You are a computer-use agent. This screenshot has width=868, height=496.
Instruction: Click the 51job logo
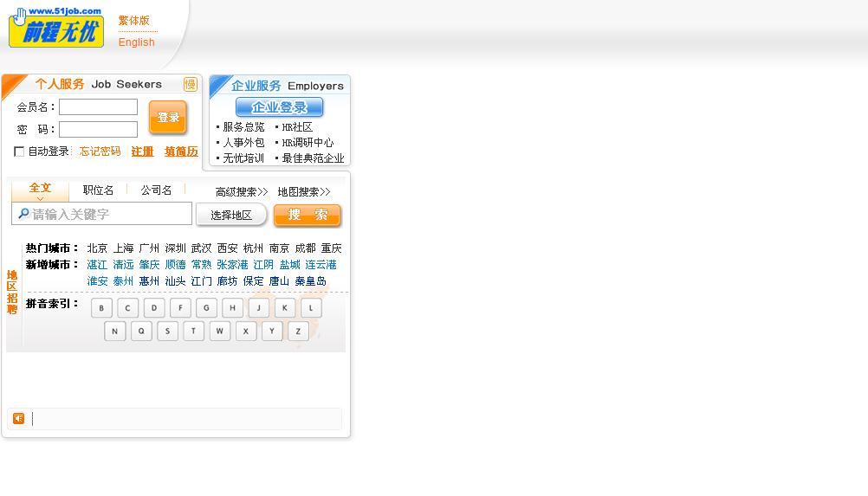[56, 27]
